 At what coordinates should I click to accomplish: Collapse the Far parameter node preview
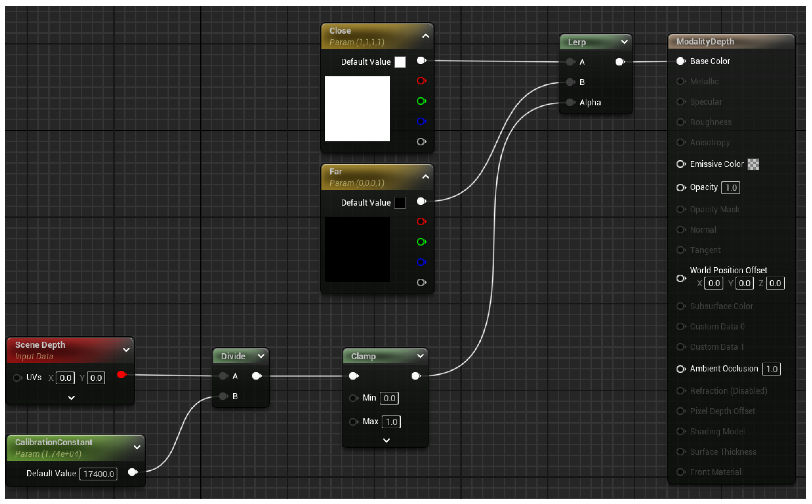[426, 177]
